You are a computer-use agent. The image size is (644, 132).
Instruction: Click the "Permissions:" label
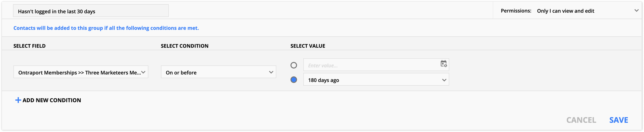click(516, 11)
